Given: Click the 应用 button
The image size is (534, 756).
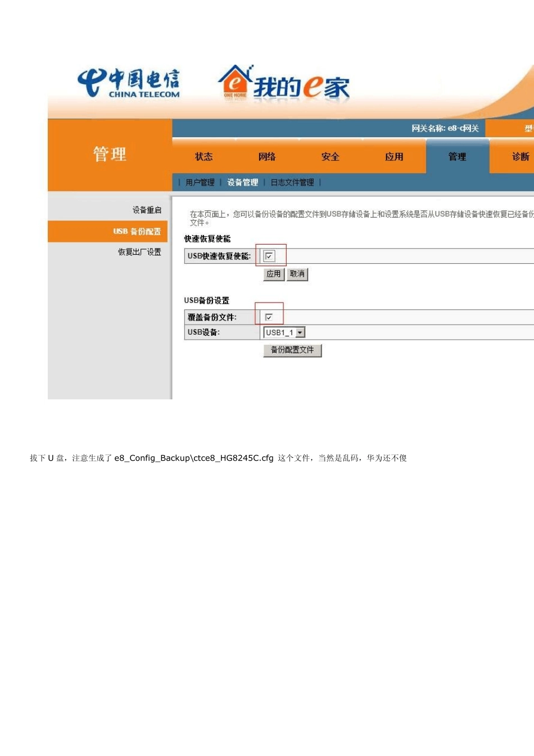Looking at the screenshot, I should (x=274, y=274).
